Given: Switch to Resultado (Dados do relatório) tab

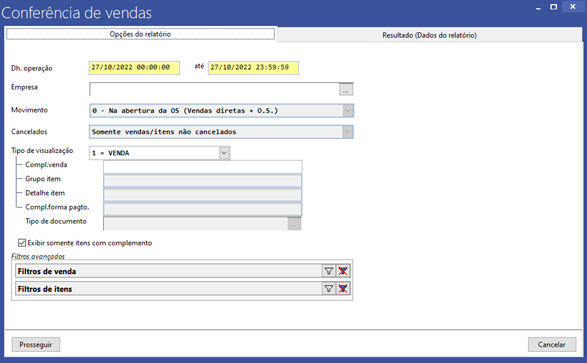Looking at the screenshot, I should click(x=429, y=35).
